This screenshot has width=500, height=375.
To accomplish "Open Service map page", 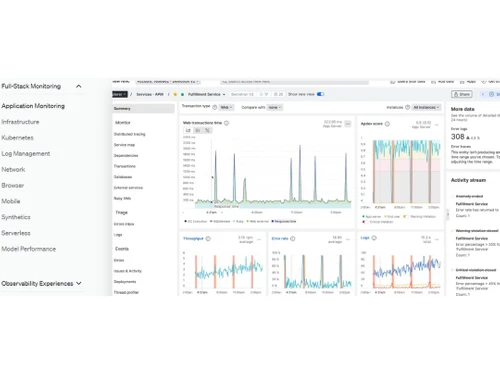I will coord(124,145).
